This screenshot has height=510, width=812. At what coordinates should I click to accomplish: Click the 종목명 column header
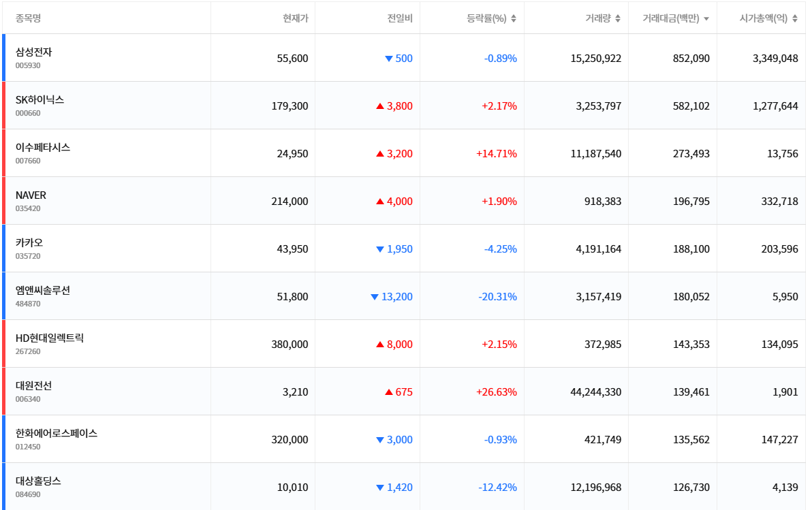(28, 18)
